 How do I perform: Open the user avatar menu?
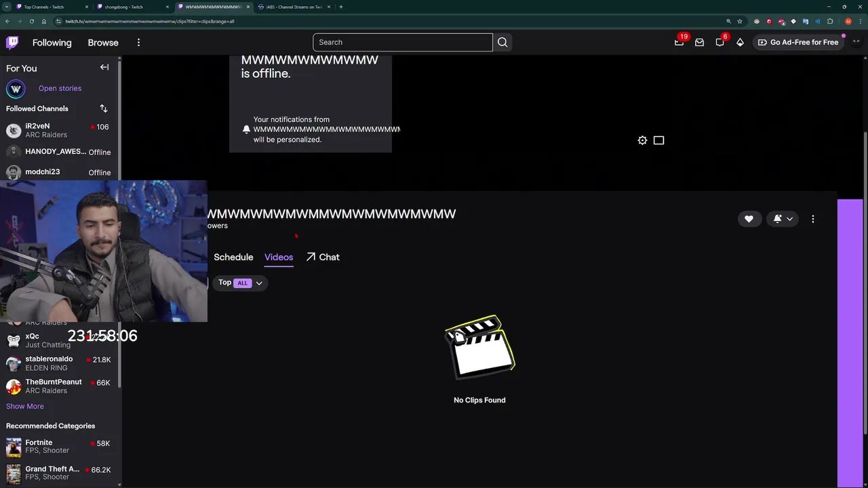point(856,42)
